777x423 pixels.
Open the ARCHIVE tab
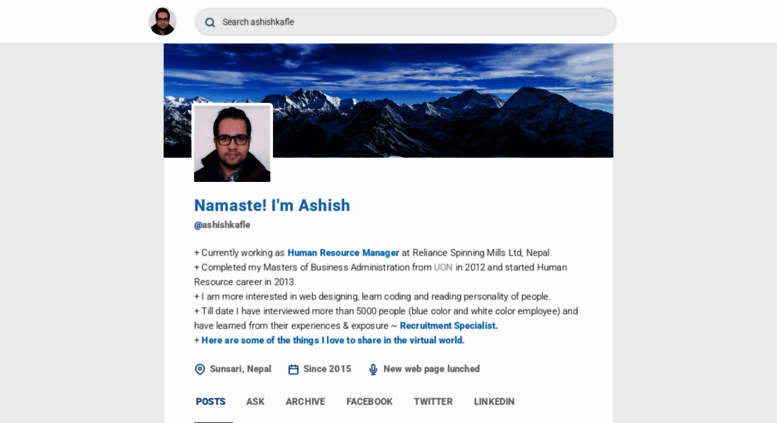click(x=305, y=402)
